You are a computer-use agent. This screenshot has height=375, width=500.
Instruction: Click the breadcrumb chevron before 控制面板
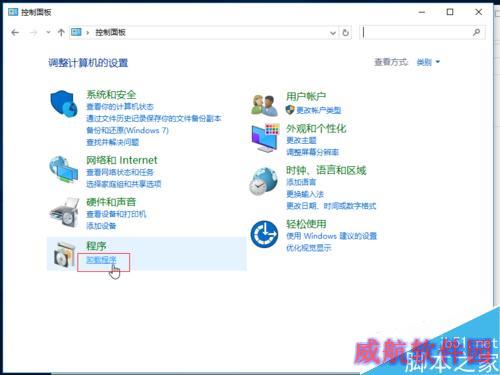tap(88, 33)
